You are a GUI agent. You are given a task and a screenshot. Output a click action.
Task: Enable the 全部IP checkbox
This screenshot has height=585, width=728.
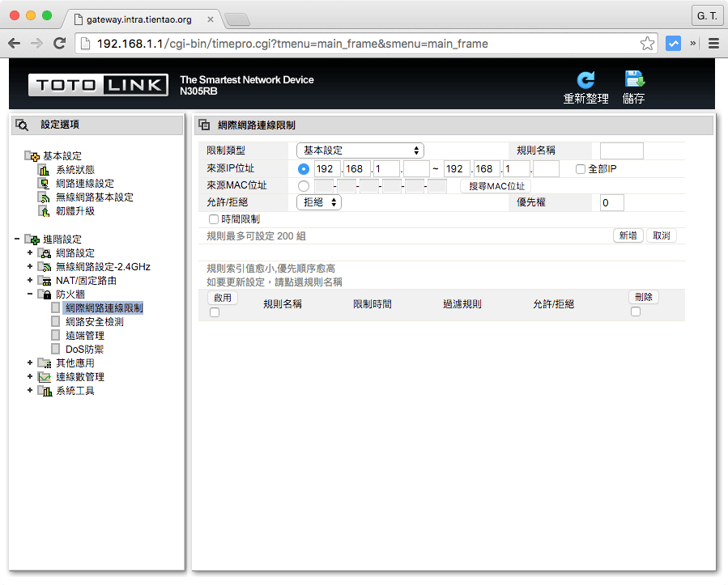(x=580, y=169)
